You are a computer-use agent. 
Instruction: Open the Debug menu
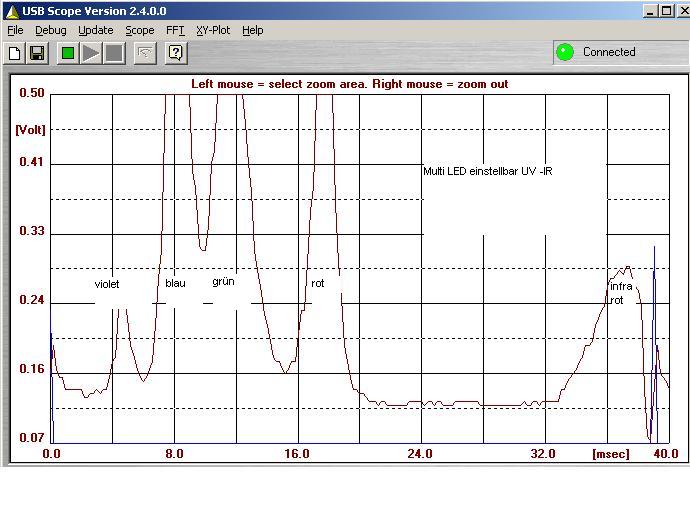point(50,30)
